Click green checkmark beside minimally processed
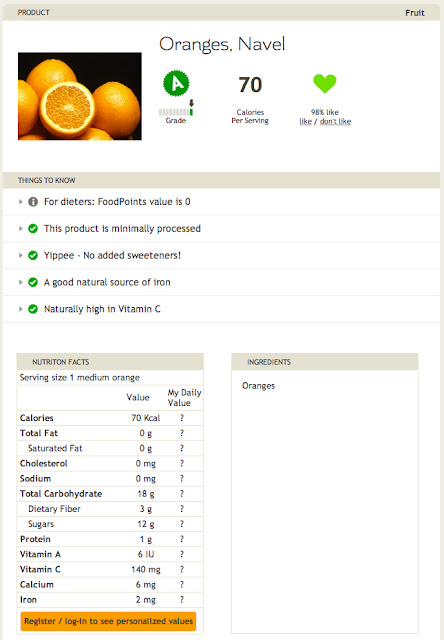Image resolution: width=444 pixels, height=640 pixels. pyautogui.click(x=33, y=229)
